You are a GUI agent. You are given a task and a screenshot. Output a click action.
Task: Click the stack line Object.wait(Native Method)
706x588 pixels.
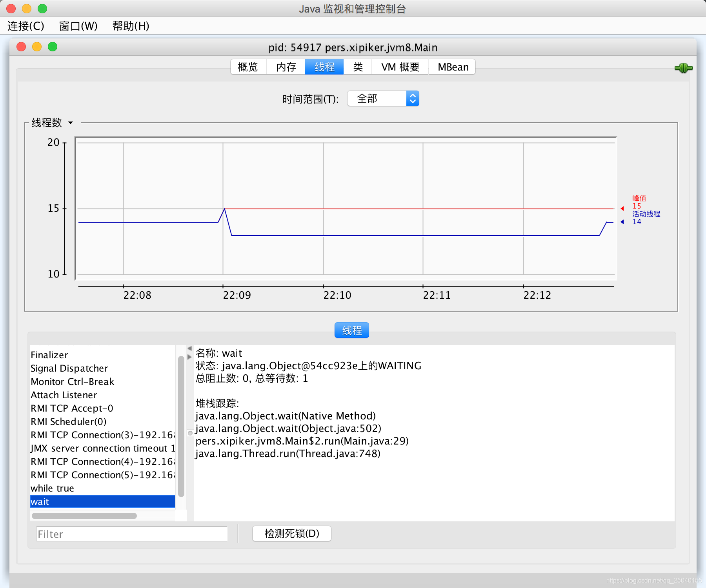click(x=286, y=416)
